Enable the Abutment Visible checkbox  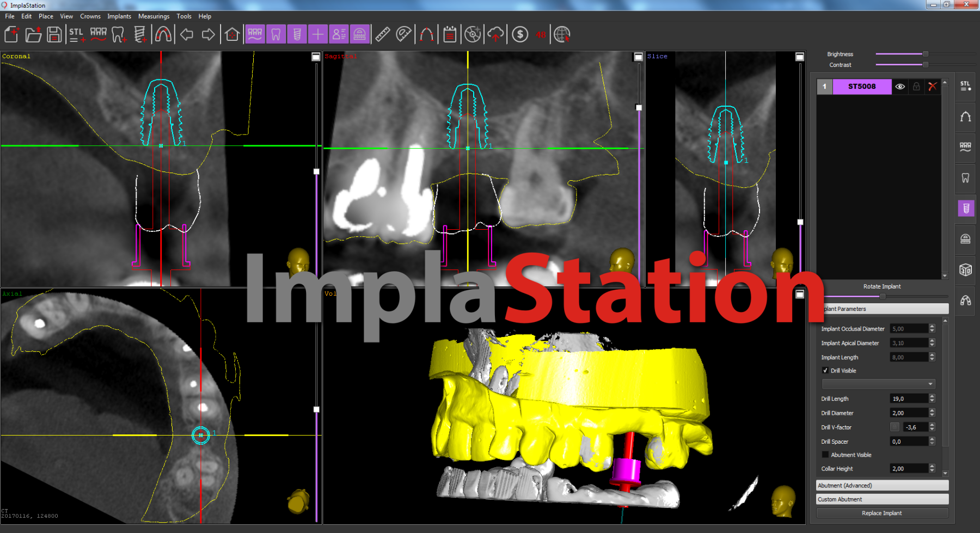825,455
